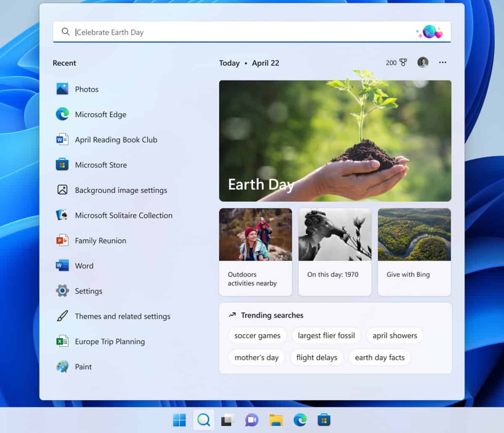Open the Give with Bing card
Screen dimensions: 504x433
click(x=414, y=251)
